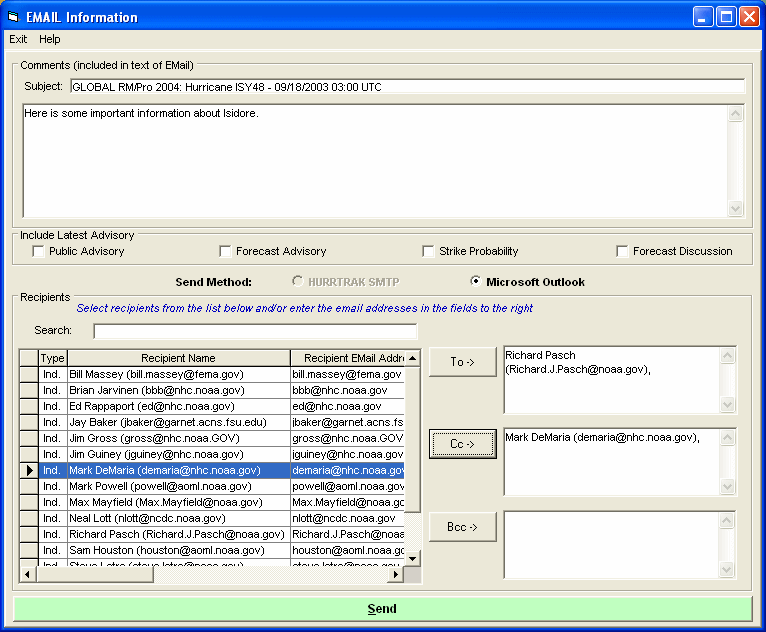Check the Forecast Discussion option

622,251
